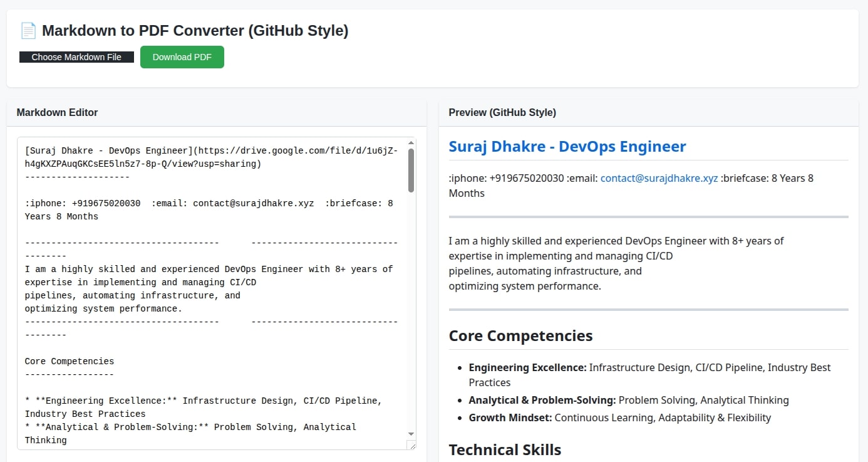Open the contact@surajdhakre.xyz link in the preview

659,178
